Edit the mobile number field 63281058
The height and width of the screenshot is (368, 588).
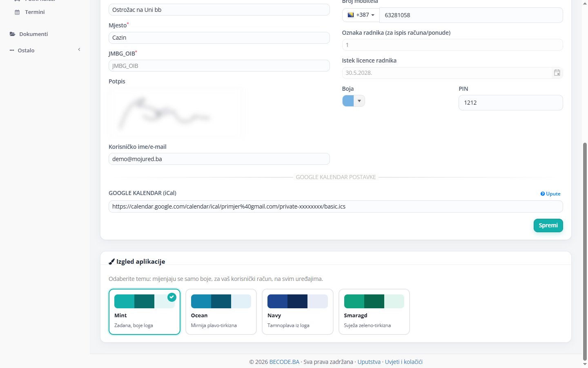click(x=471, y=15)
